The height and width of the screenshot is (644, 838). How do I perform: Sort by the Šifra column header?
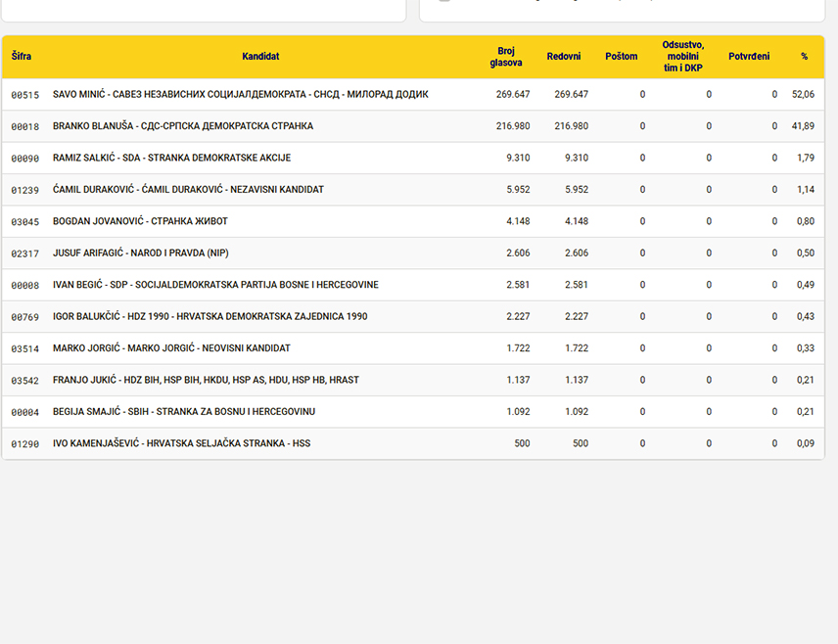[x=22, y=56]
